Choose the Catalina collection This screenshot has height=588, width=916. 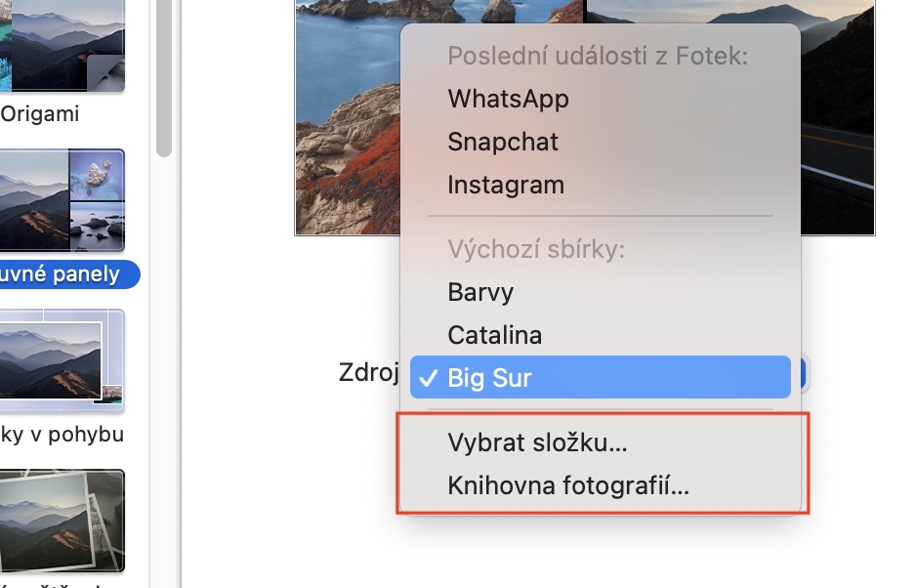click(x=600, y=335)
